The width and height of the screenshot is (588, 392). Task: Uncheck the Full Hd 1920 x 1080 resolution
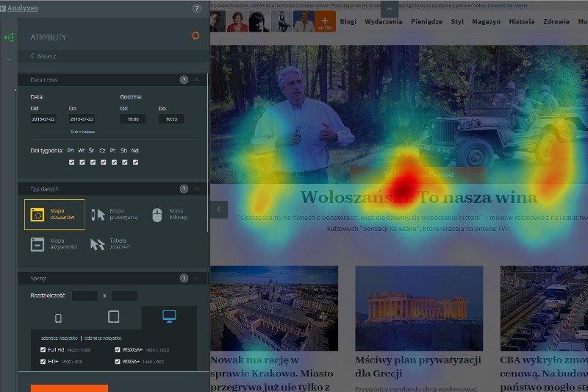[43, 349]
